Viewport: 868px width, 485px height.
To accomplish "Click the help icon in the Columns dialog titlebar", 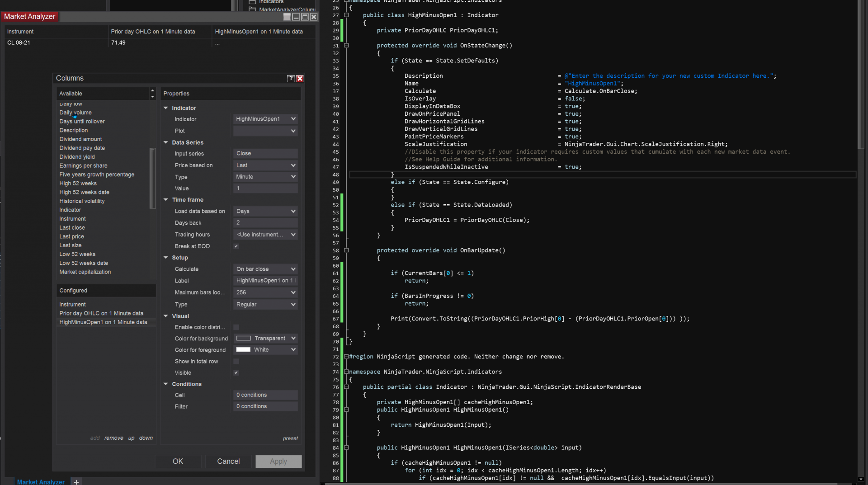I will coord(291,78).
